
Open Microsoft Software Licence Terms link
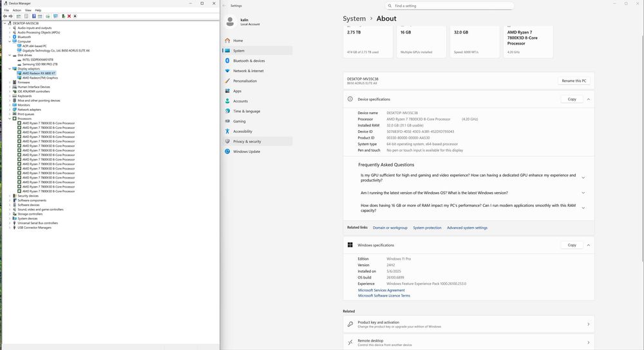pos(384,296)
